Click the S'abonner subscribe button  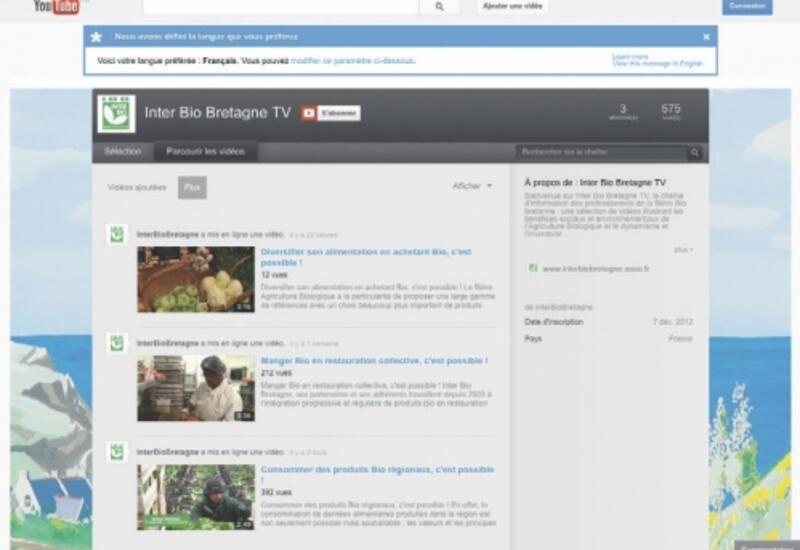point(331,113)
